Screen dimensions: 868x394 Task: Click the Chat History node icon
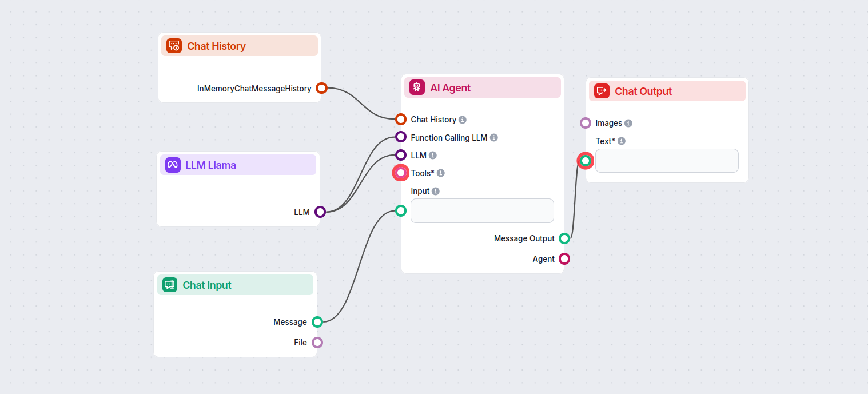[x=174, y=46]
